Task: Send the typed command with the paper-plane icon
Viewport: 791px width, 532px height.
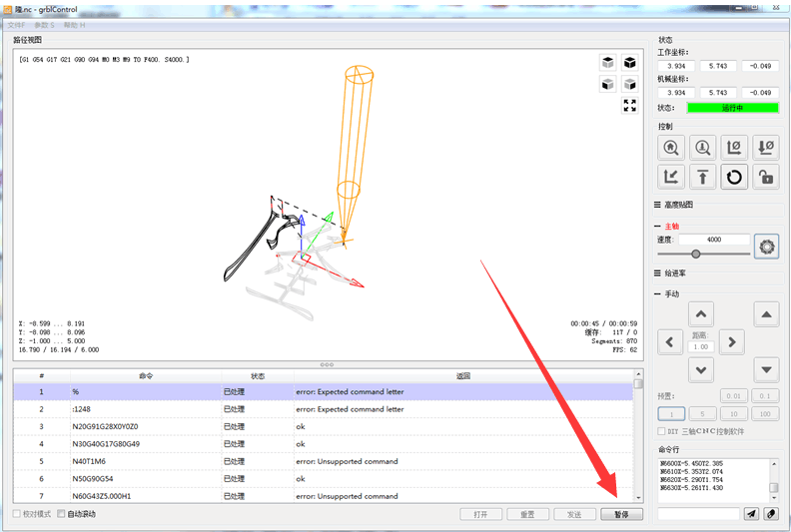Action: click(x=751, y=514)
